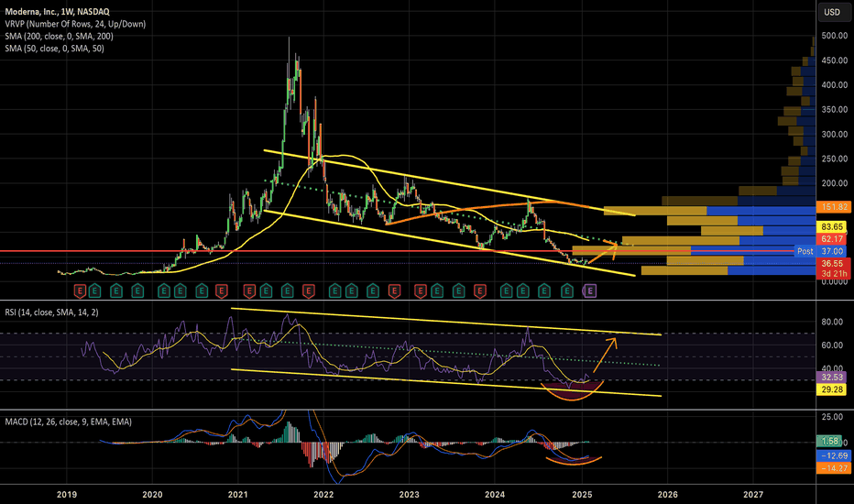Click the green 1.58 MACD histogram label
The image size is (854, 504).
point(829,442)
